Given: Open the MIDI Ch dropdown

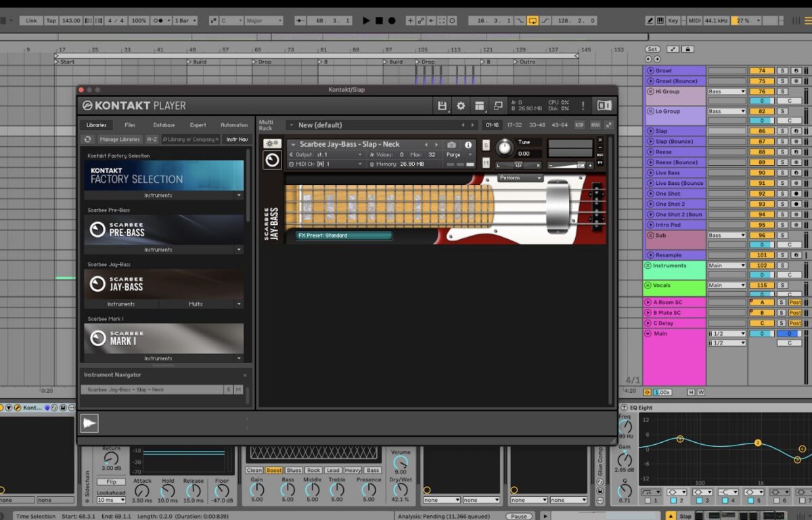Looking at the screenshot, I should click(x=328, y=164).
